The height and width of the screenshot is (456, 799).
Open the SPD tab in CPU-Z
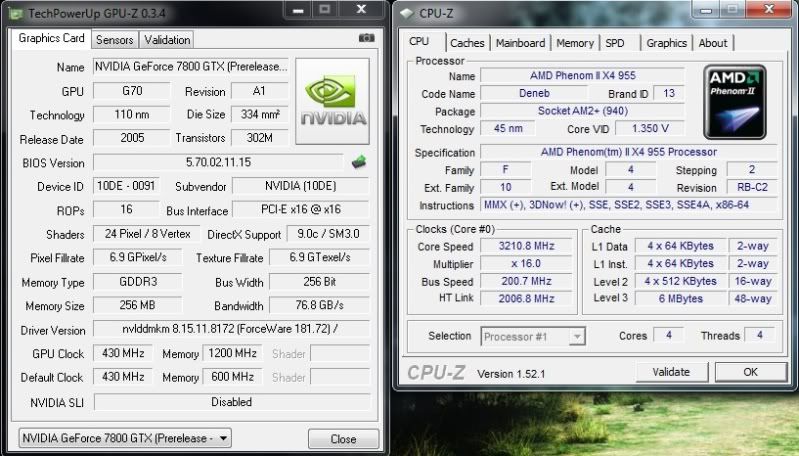pos(615,43)
